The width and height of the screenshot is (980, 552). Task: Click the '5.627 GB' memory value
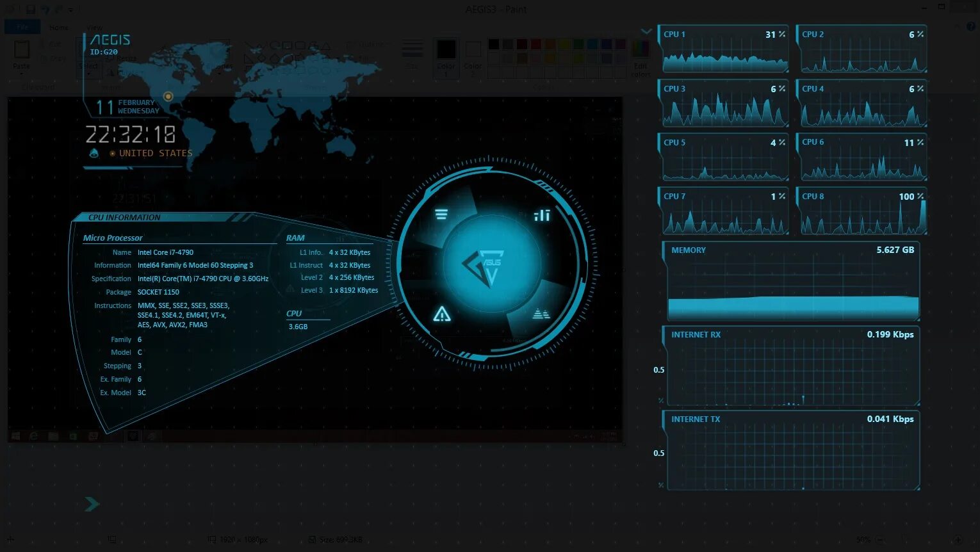895,250
